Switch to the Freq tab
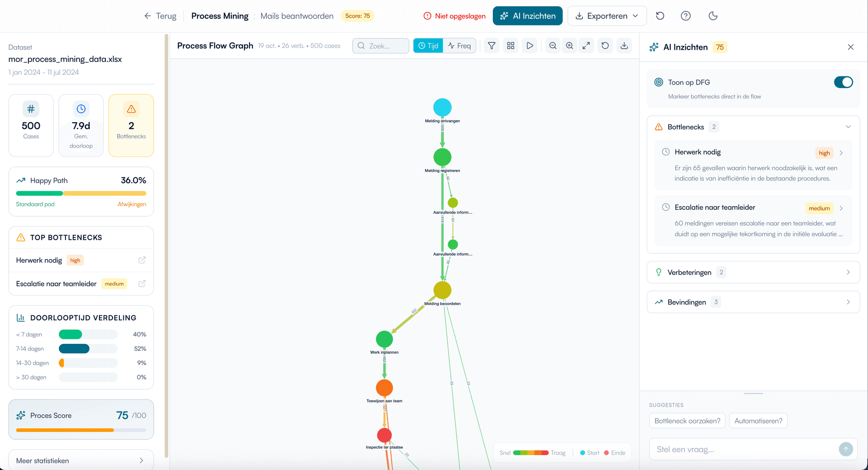 click(x=459, y=45)
